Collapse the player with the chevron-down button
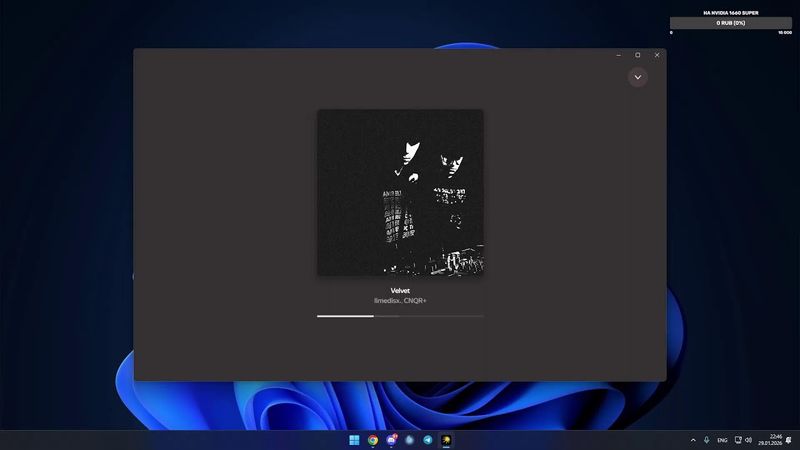Screen dimensions: 800x450 pyautogui.click(x=637, y=77)
